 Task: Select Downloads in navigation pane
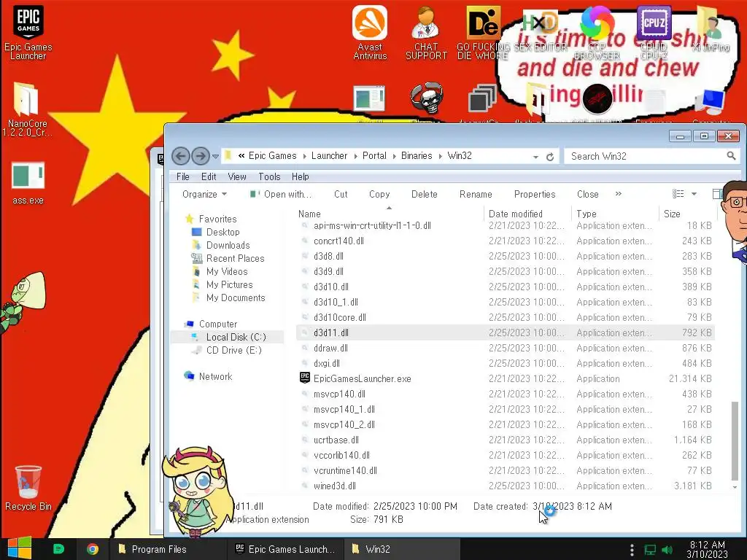point(228,245)
